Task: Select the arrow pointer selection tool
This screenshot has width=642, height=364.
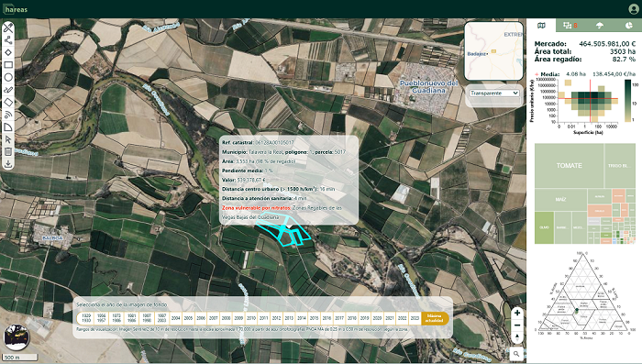Action: (8, 139)
